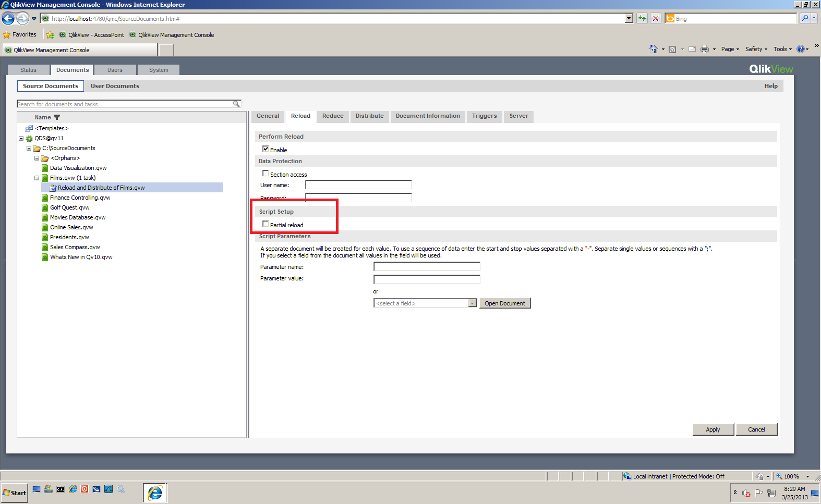Open the Document Information tab

tap(428, 116)
